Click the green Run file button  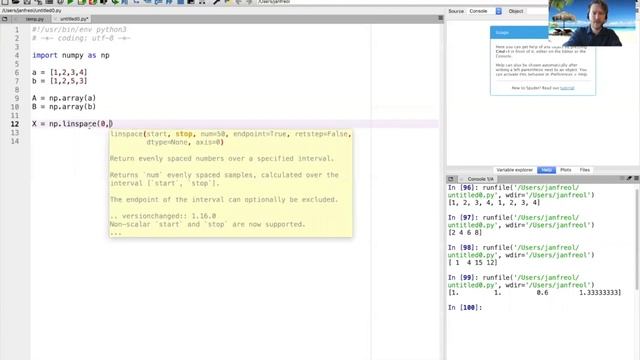(x=71, y=2)
